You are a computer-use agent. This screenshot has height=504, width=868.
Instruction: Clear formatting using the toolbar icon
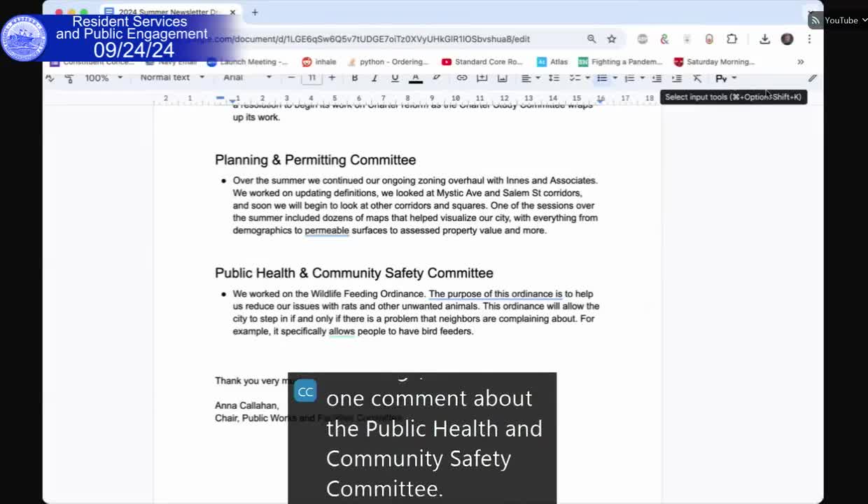click(697, 78)
